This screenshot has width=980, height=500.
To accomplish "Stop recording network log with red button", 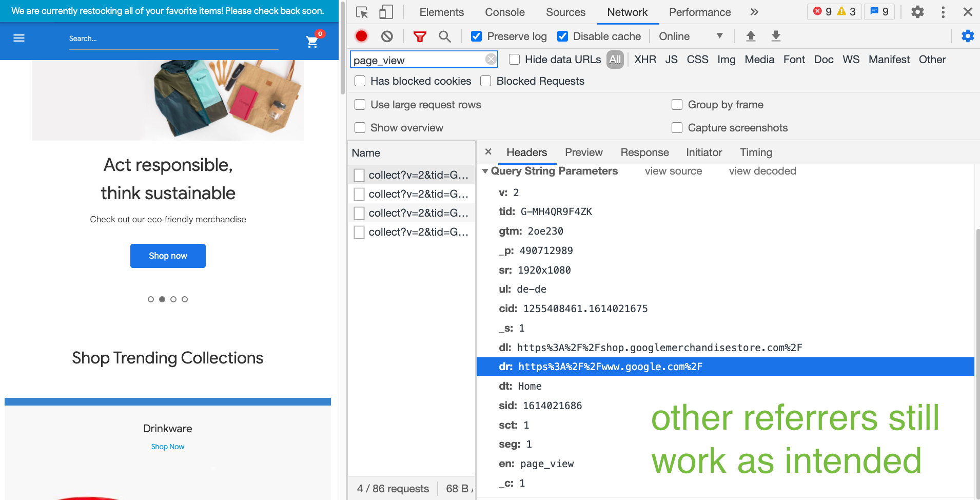I will (x=361, y=36).
